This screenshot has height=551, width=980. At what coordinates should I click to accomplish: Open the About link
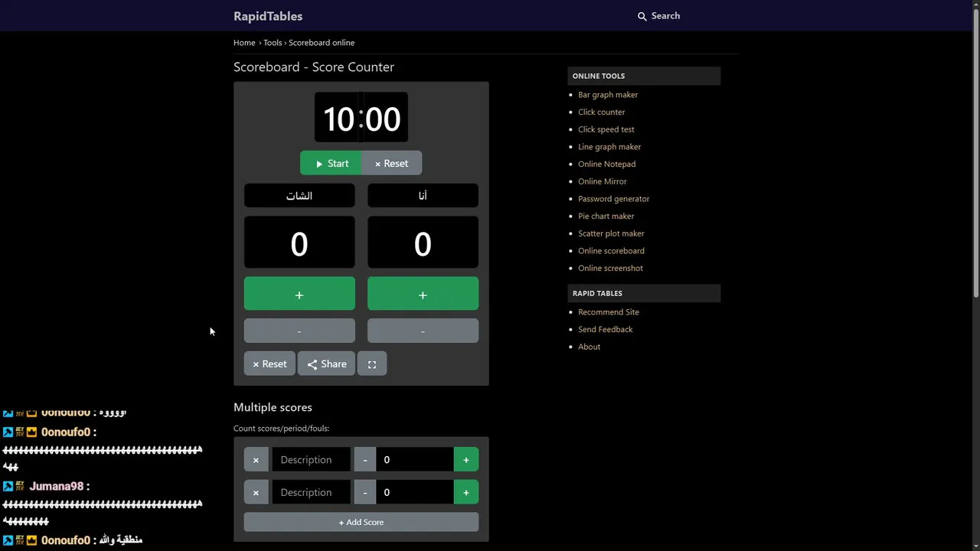click(590, 347)
